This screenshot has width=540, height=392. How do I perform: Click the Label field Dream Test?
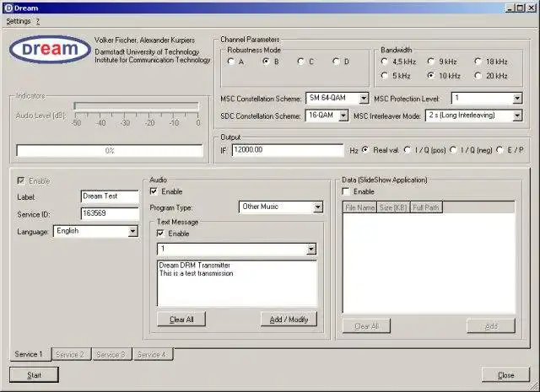click(x=110, y=196)
